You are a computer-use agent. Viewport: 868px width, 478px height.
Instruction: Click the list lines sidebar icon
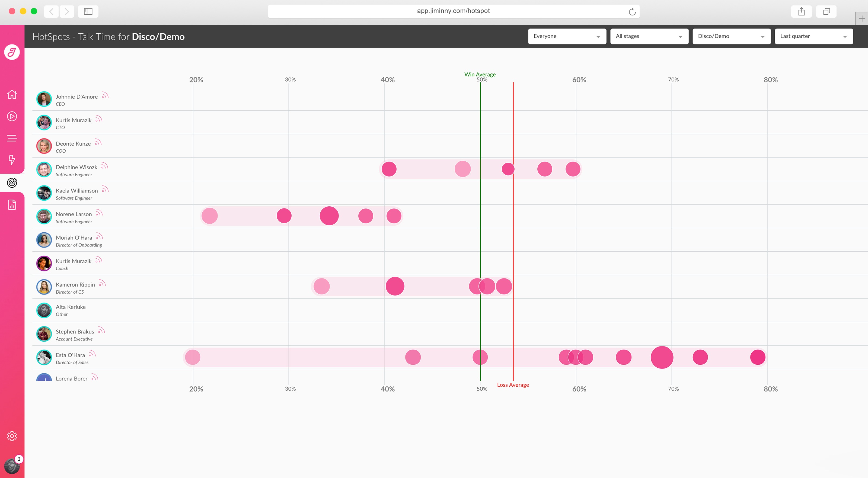tap(12, 138)
